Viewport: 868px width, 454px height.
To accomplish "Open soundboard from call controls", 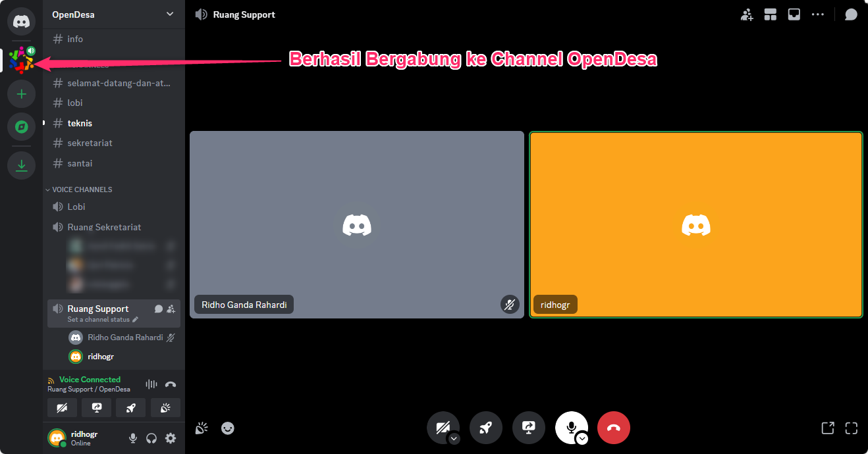I will (202, 428).
